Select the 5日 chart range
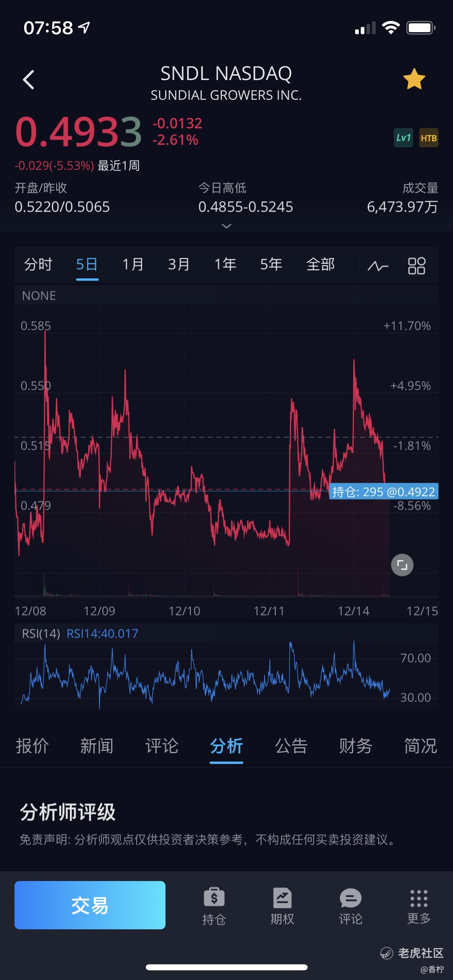This screenshot has height=980, width=453. [x=87, y=265]
